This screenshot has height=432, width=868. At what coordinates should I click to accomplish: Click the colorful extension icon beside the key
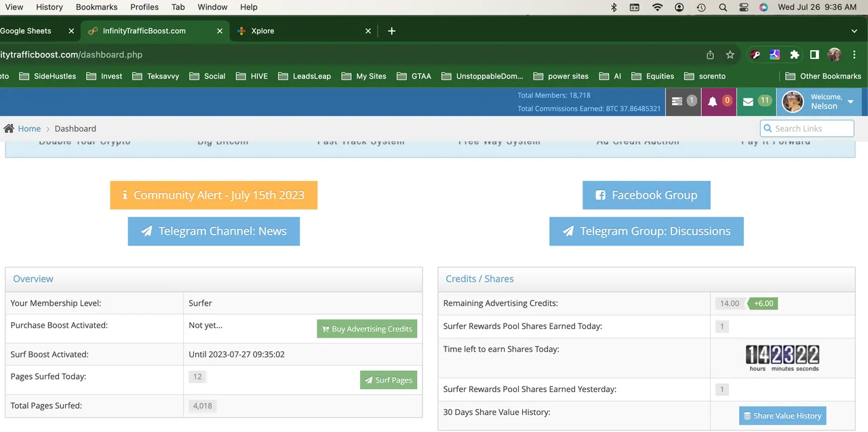[x=774, y=54]
